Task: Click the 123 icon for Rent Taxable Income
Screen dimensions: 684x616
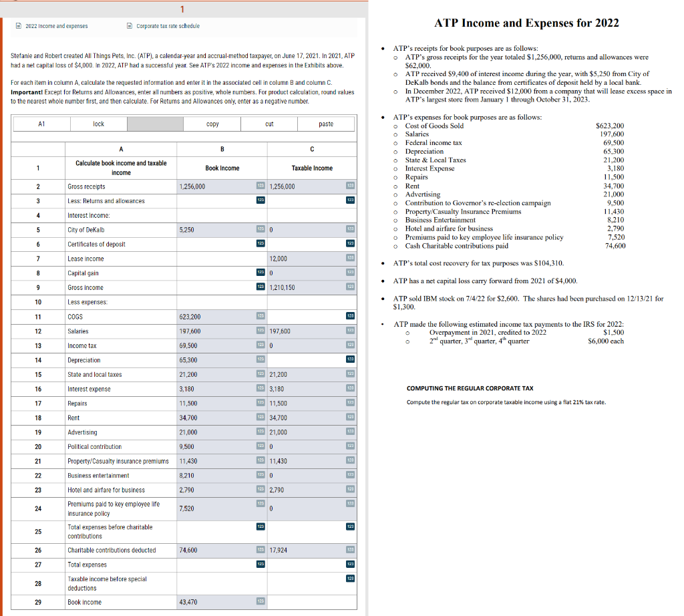Action: coord(349,418)
